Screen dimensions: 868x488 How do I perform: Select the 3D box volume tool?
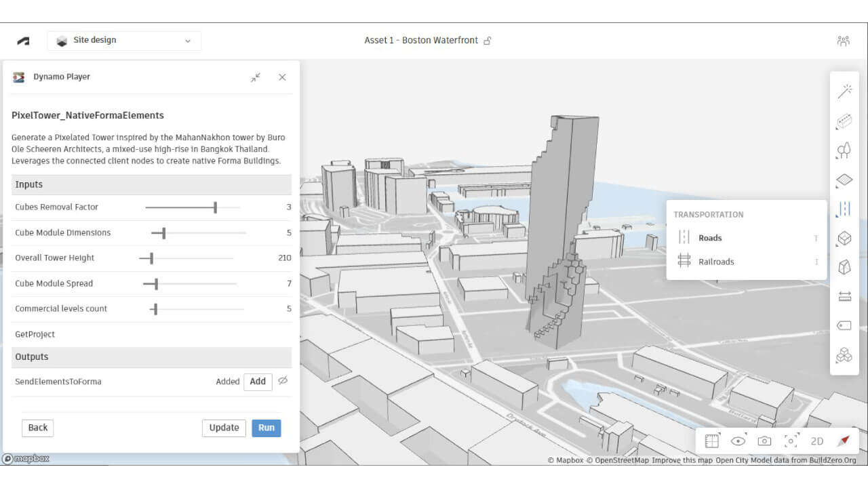click(844, 239)
